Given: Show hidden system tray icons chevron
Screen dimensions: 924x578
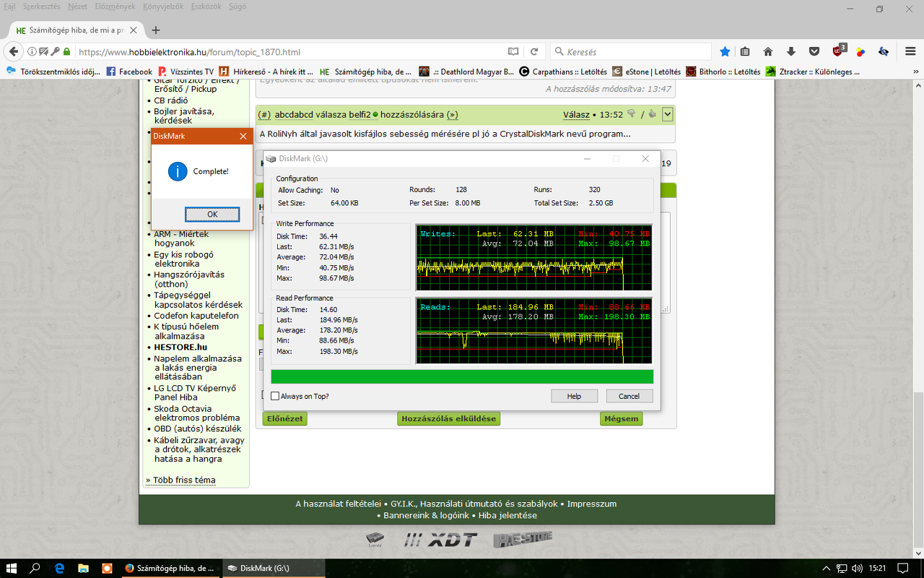Looking at the screenshot, I should point(827,569).
